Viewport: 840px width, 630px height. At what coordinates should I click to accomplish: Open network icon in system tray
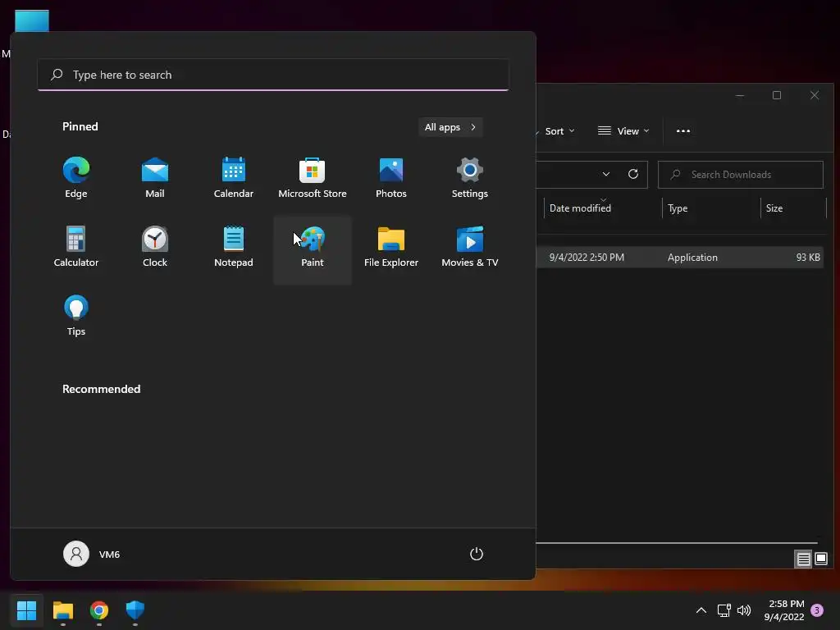point(724,610)
